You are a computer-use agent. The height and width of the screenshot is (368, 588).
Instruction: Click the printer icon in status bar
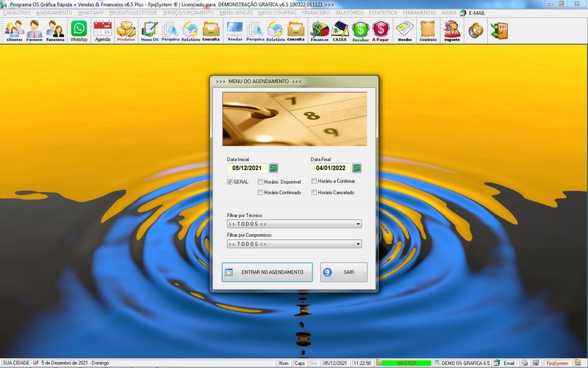(525, 363)
